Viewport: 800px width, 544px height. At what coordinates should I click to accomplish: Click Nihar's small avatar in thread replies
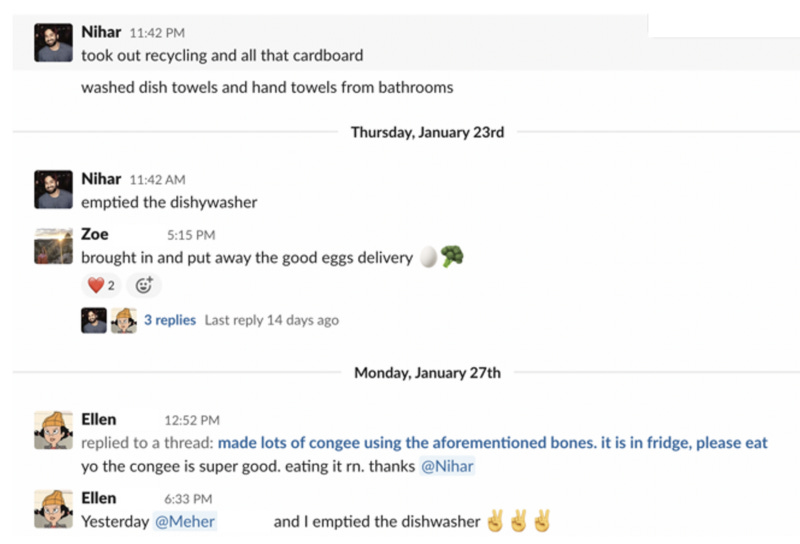click(94, 320)
